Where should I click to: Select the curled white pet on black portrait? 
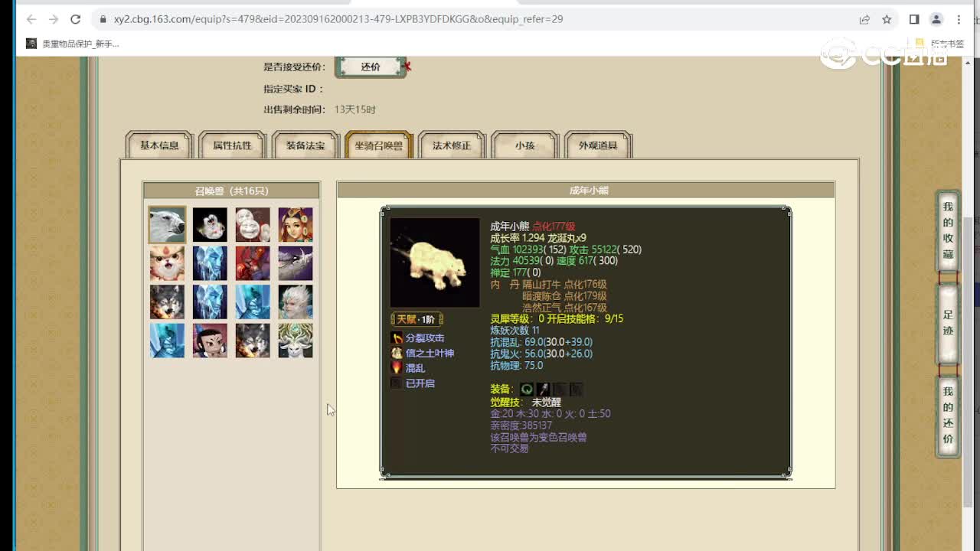(x=210, y=225)
